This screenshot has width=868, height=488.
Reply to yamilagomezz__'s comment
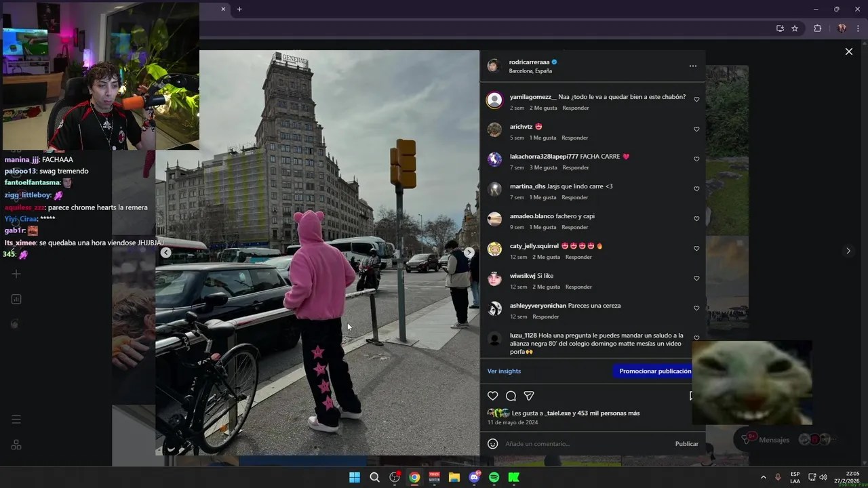[576, 108]
